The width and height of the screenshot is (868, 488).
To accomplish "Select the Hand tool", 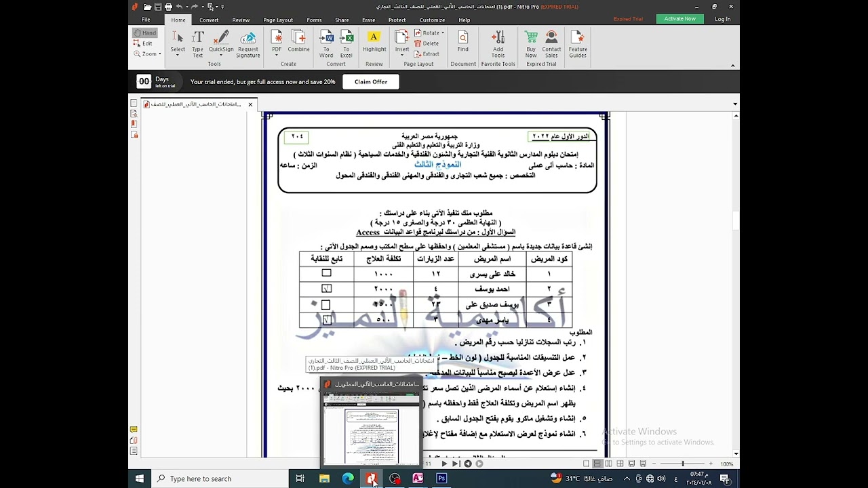I will 144,33.
